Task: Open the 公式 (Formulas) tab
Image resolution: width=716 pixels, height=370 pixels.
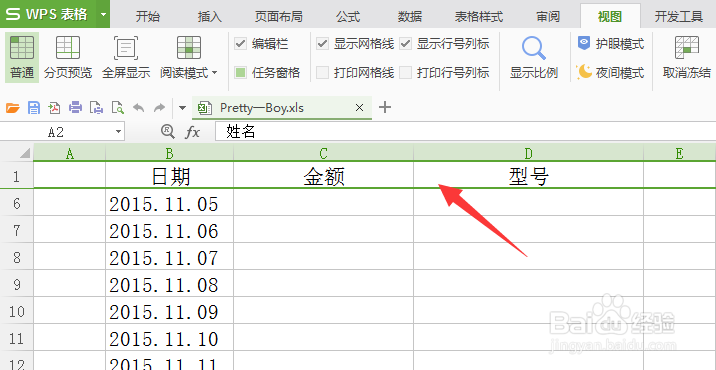Action: (x=348, y=17)
